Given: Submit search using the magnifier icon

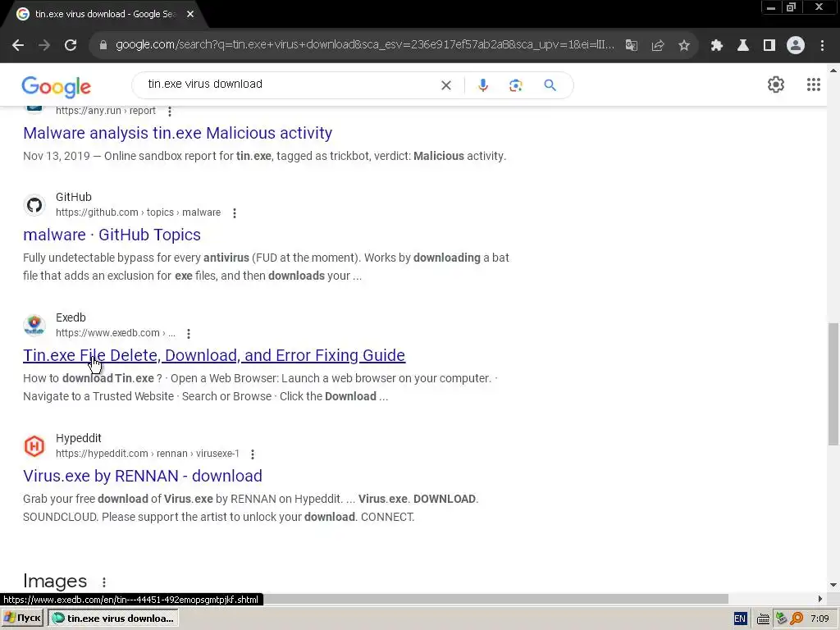Looking at the screenshot, I should pos(550,85).
